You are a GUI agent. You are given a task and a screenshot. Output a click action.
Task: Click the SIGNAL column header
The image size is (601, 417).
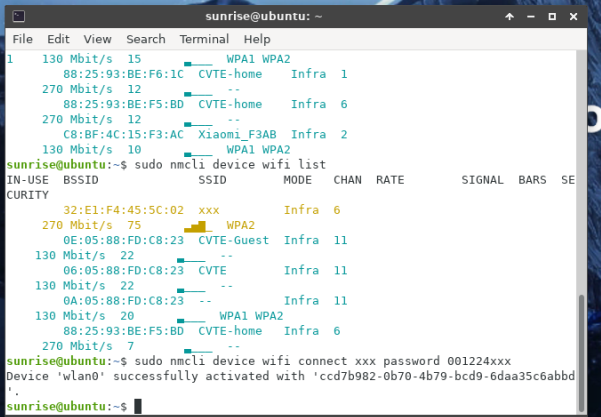point(483,180)
